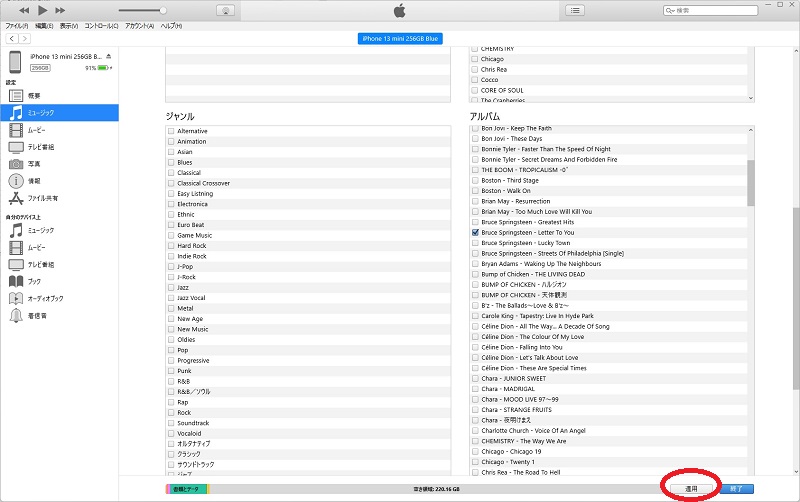Open the AirPlay output icon
800x502 pixels.
pyautogui.click(x=226, y=10)
